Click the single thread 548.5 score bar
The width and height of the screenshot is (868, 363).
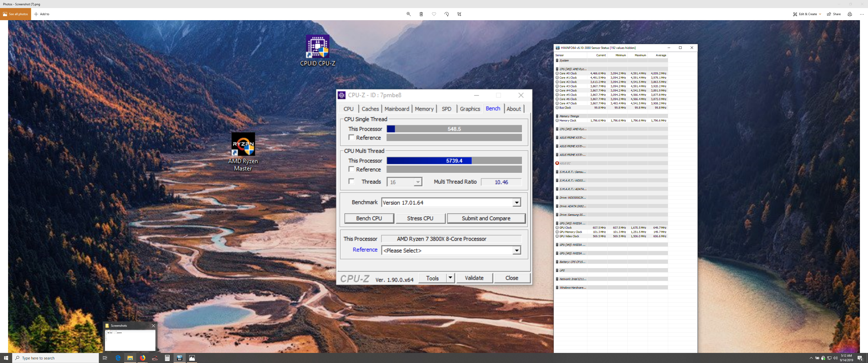click(454, 129)
